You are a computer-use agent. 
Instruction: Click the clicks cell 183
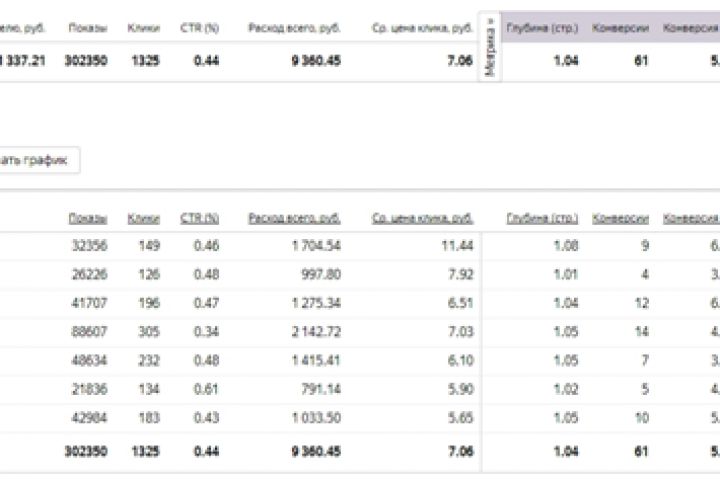coord(149,418)
